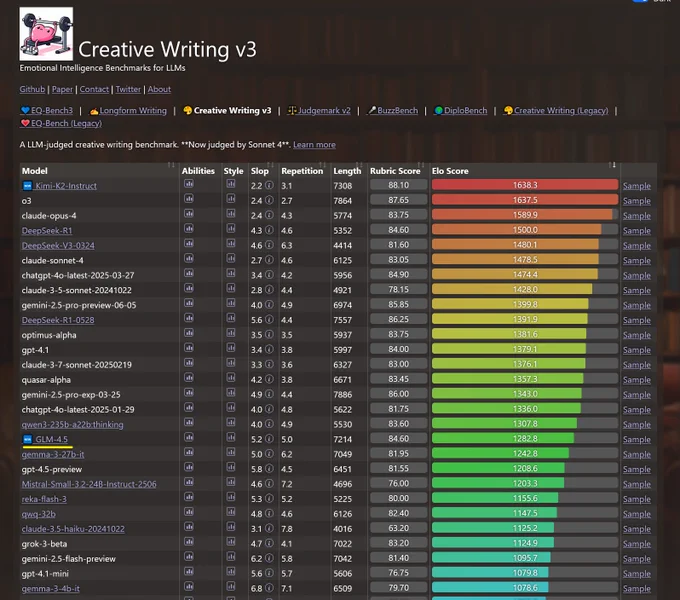Open Abilities chart icon for gemma-3-4b-it
Viewport: 680px width, 600px height.
pos(189,587)
